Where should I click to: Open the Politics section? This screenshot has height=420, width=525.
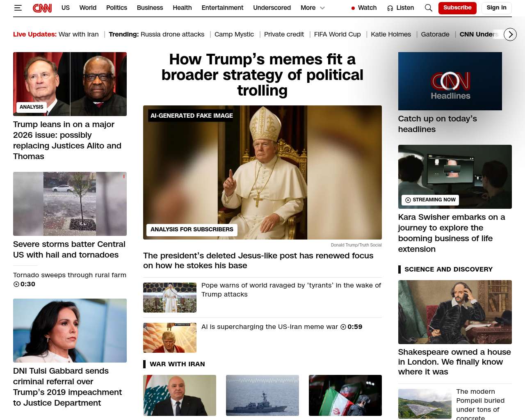pos(116,8)
